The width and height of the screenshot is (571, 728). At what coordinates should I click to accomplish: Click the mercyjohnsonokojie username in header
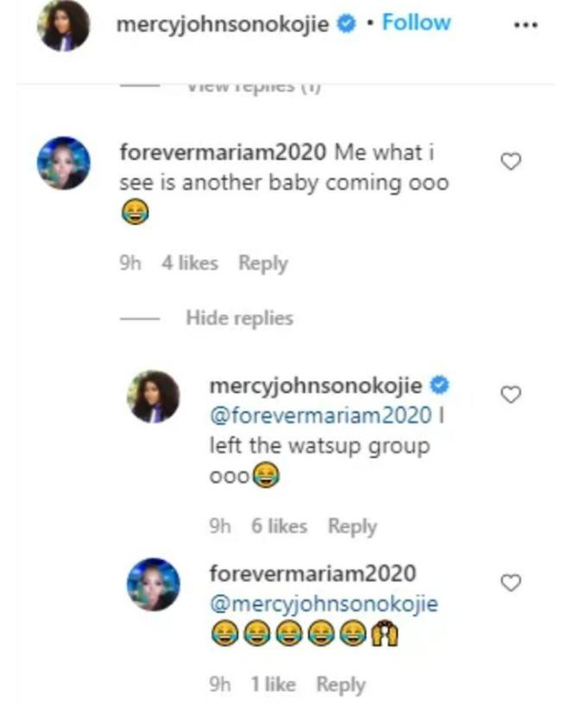coord(223,23)
